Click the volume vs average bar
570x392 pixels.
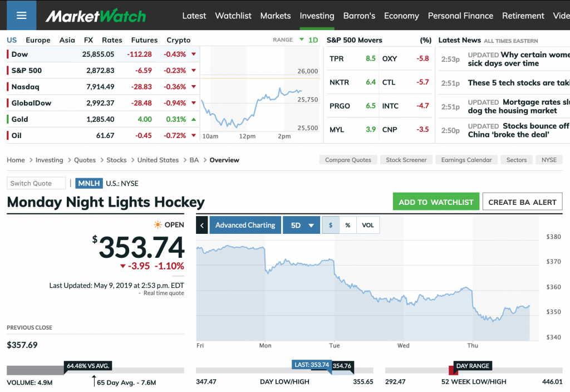click(x=95, y=370)
